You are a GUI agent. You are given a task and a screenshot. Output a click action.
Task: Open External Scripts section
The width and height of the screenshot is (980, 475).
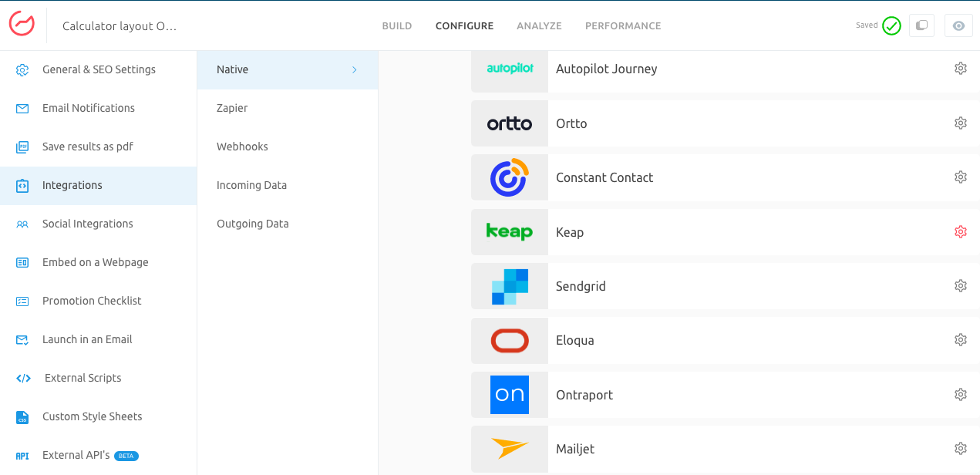point(99,378)
